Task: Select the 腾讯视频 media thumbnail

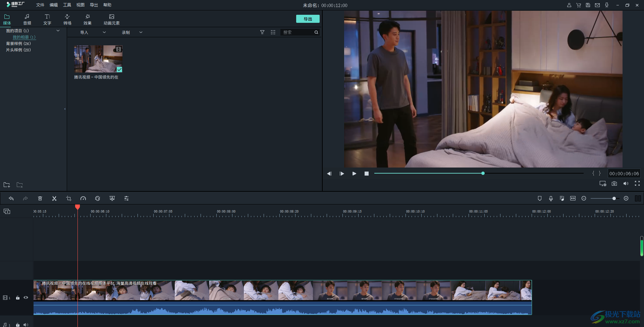Action: 98,59
